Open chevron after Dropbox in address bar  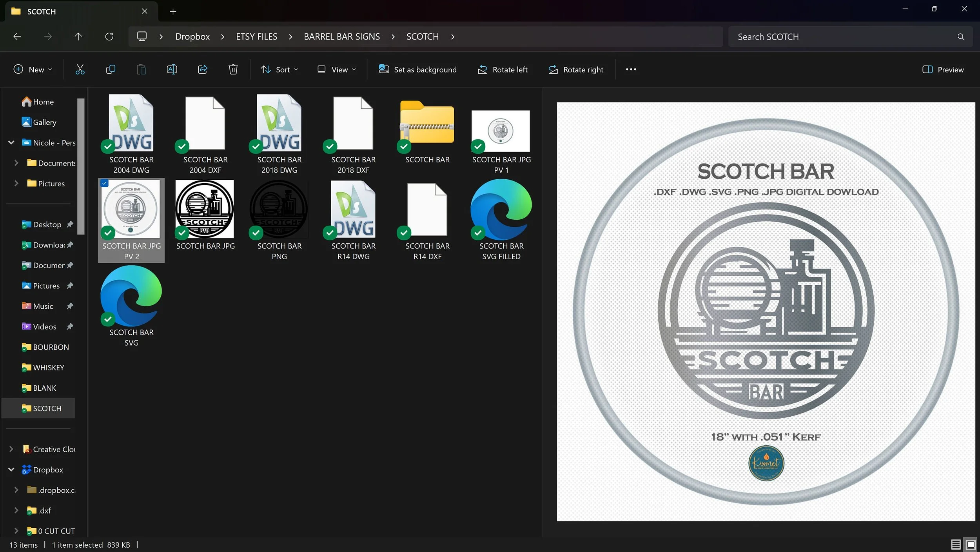click(223, 36)
